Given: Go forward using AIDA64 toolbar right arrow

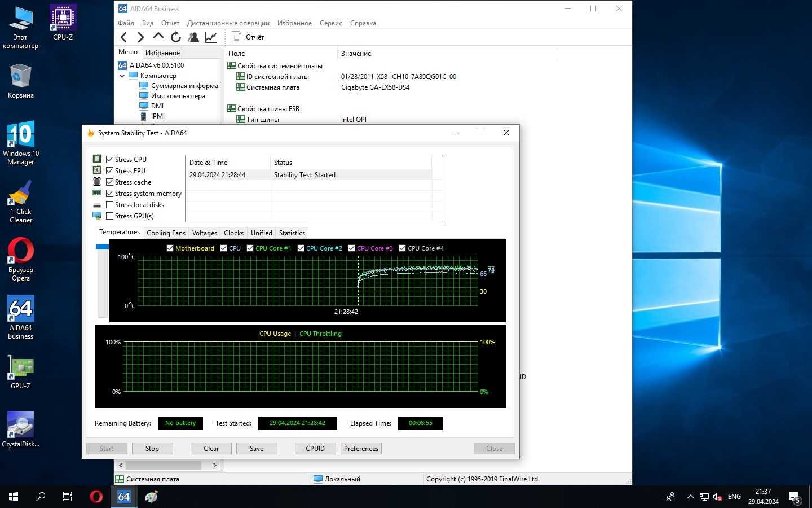Looking at the screenshot, I should pos(141,37).
